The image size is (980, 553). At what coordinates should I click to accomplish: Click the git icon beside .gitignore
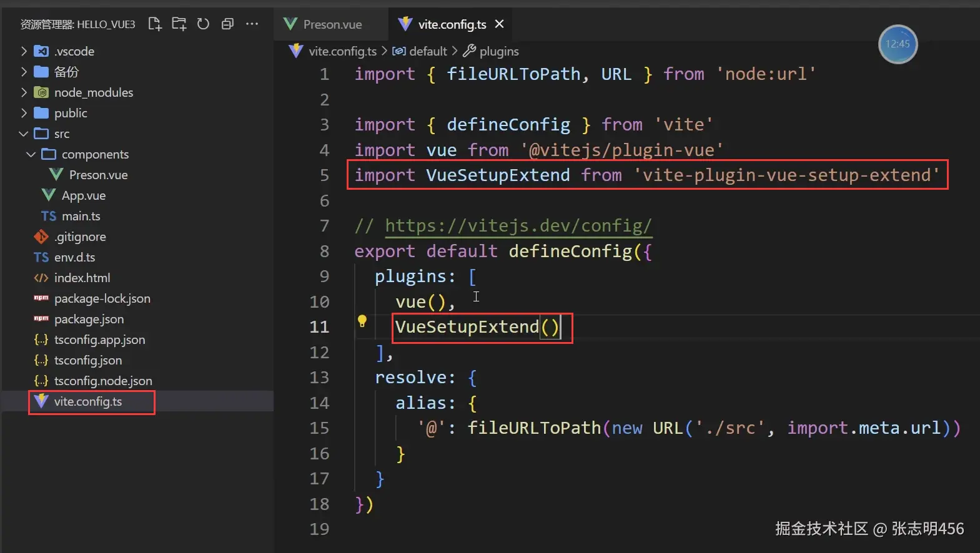click(x=41, y=237)
